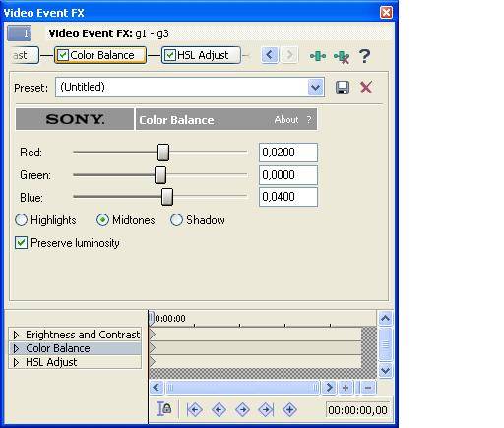
Task: Click the Lock Envelopes to Events icon
Action: [163, 409]
